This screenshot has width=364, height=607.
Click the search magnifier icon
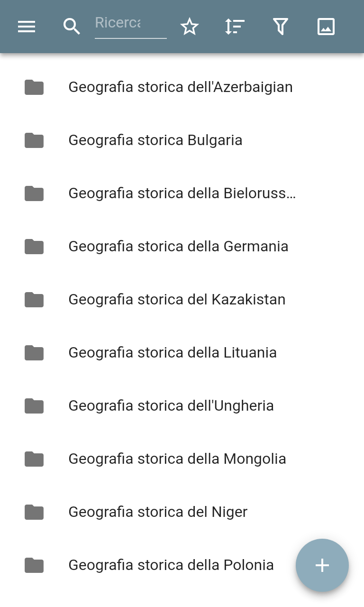coord(72,27)
